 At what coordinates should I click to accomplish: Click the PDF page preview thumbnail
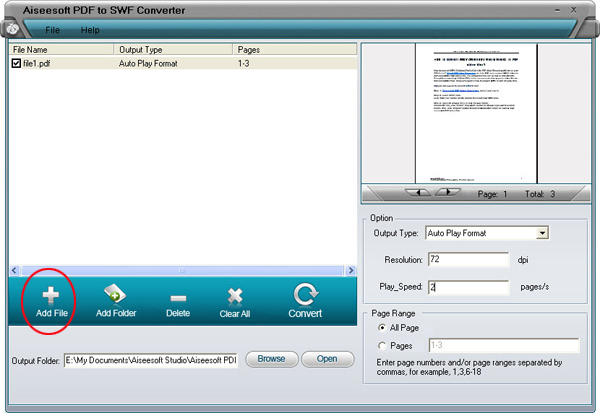coord(476,113)
